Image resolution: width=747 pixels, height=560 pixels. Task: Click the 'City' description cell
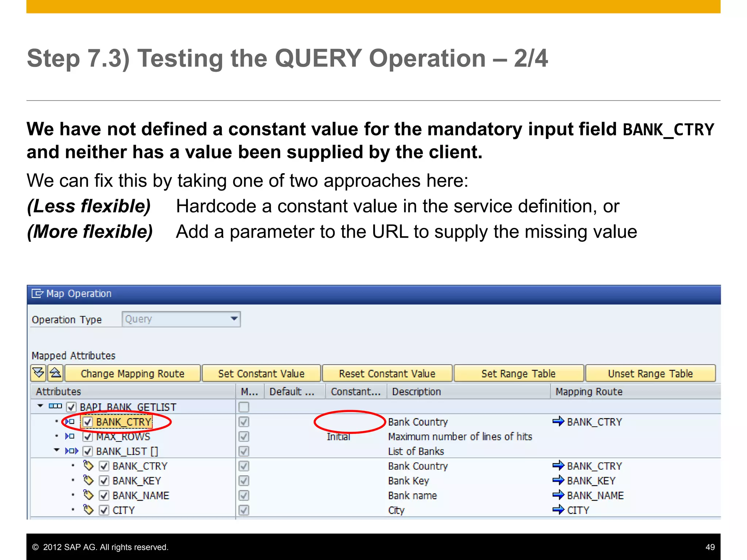click(x=396, y=510)
